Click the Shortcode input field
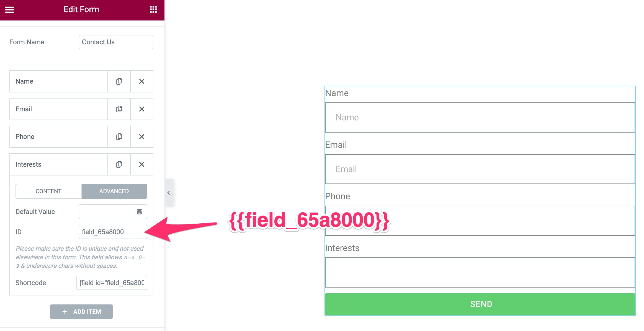Screen dimensions: 644x331 point(112,283)
